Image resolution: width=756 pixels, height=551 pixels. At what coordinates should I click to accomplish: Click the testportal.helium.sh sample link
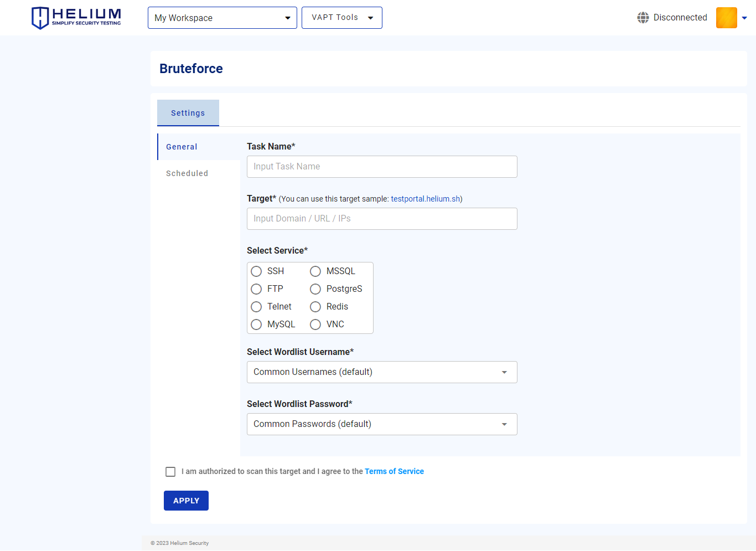pyautogui.click(x=426, y=199)
